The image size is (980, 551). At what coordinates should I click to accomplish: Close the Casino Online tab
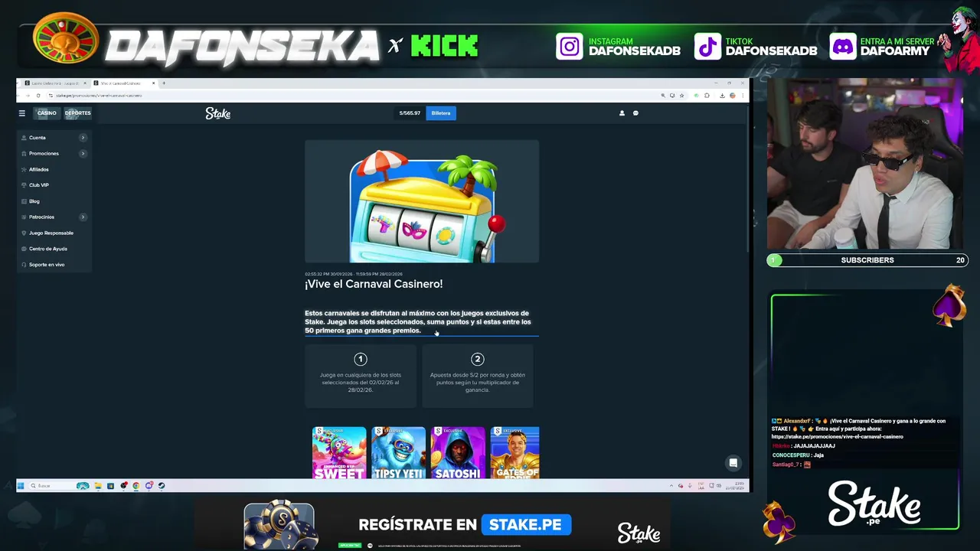[x=84, y=83]
